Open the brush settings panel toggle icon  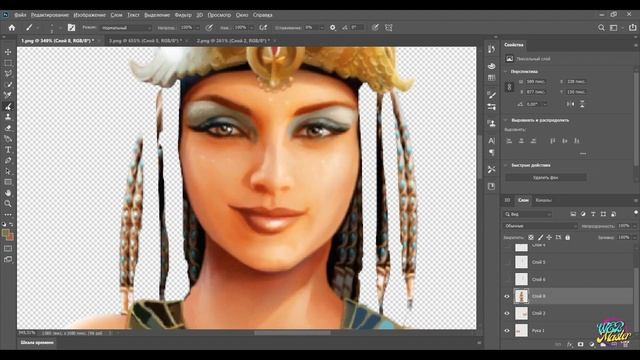71,28
